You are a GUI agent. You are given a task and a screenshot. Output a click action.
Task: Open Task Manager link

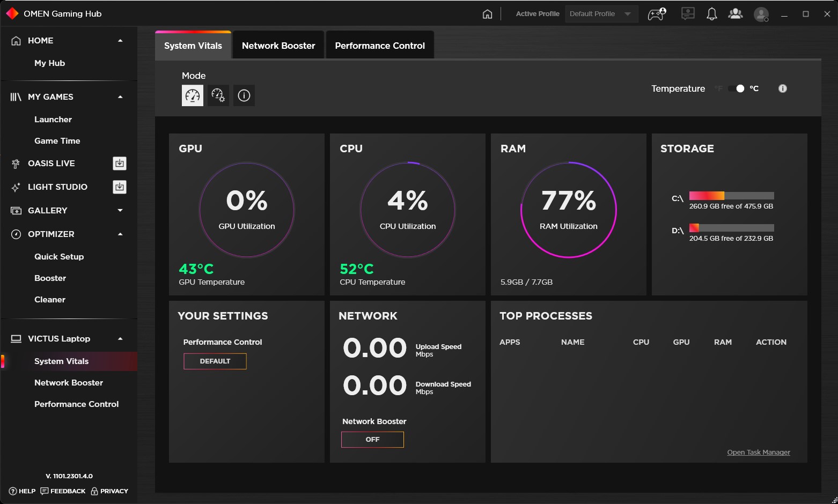pos(759,453)
